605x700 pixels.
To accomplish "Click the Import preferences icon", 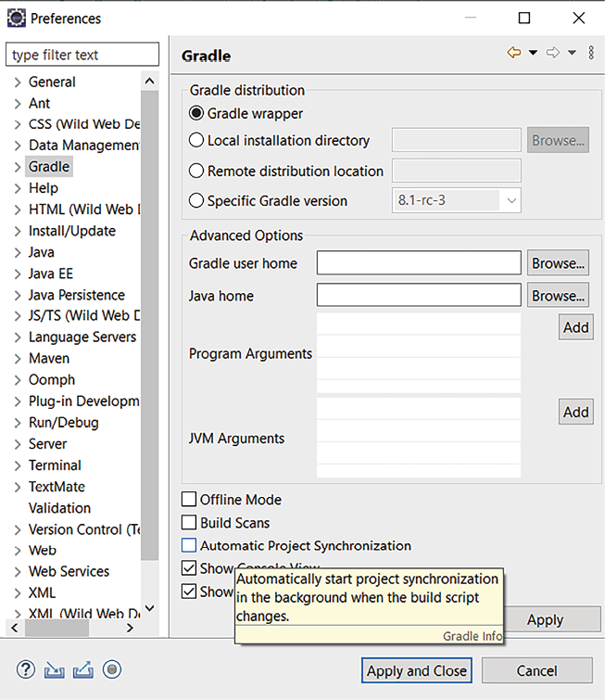I will point(54,669).
